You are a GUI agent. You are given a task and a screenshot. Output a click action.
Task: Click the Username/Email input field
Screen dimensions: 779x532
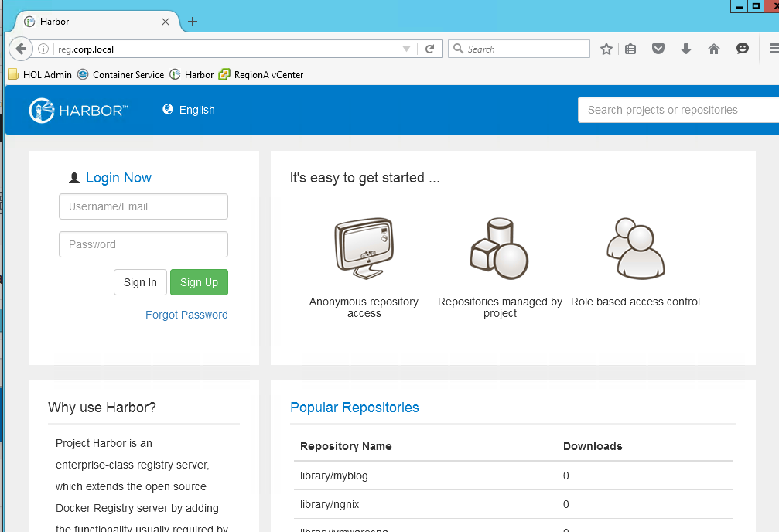[x=144, y=206]
